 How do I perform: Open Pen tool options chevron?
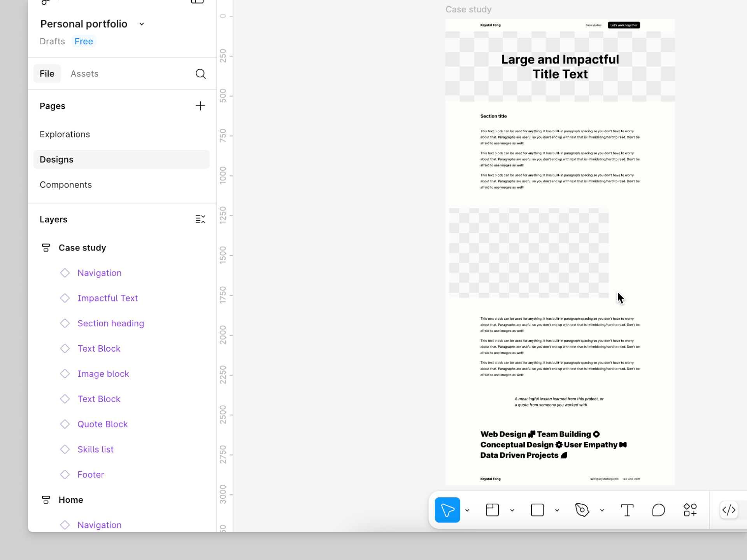coord(602,510)
